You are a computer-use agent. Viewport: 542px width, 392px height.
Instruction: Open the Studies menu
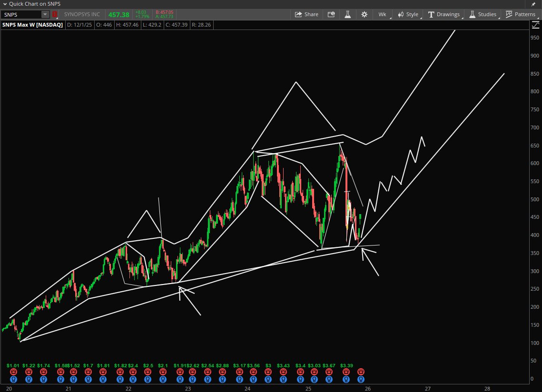[x=483, y=15]
